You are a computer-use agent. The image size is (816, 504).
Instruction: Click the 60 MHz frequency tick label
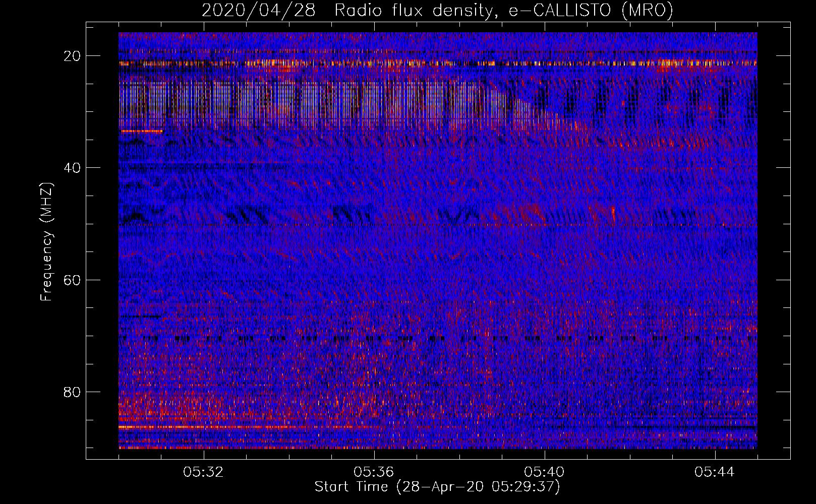pyautogui.click(x=72, y=280)
